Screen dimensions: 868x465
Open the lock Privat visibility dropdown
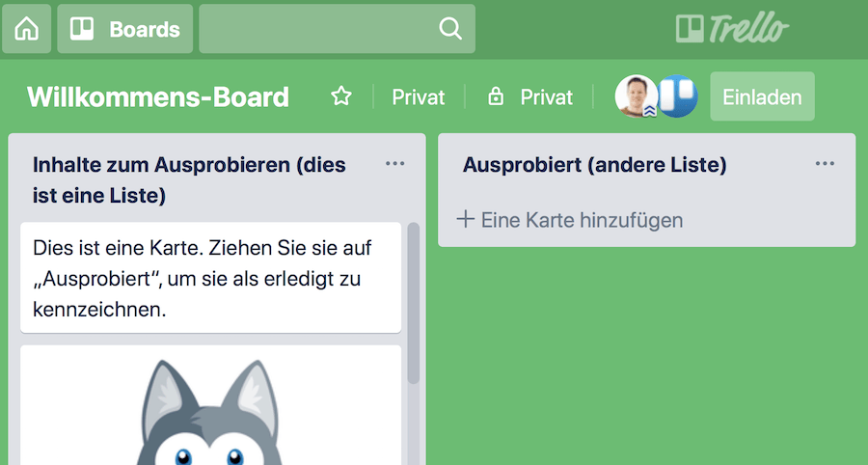pyautogui.click(x=529, y=96)
